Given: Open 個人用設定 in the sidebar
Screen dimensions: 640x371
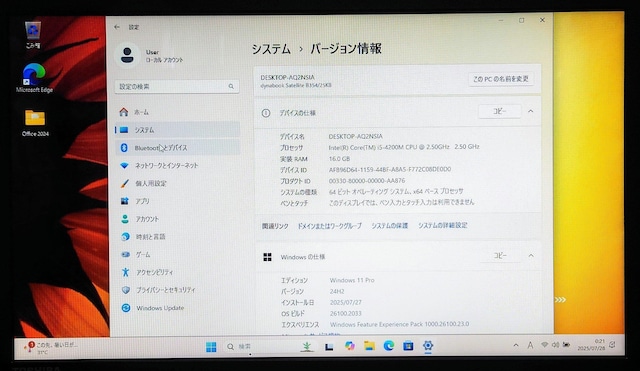Looking at the screenshot, I should click(177, 183).
